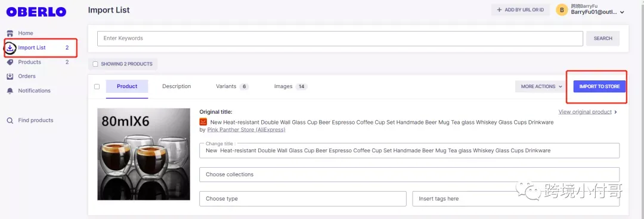Switch to the Description tab

coord(177,86)
